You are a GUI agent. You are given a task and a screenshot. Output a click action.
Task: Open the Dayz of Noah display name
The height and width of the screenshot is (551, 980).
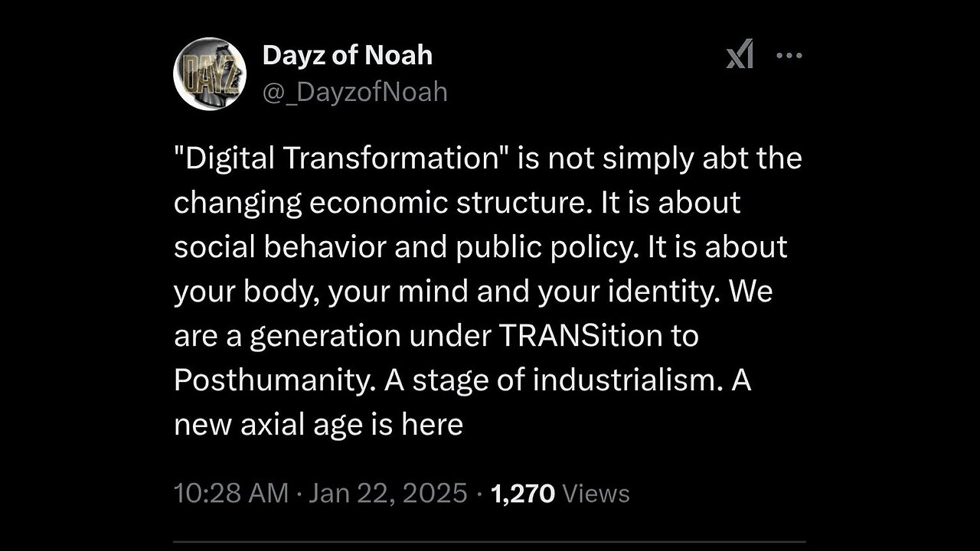point(347,55)
